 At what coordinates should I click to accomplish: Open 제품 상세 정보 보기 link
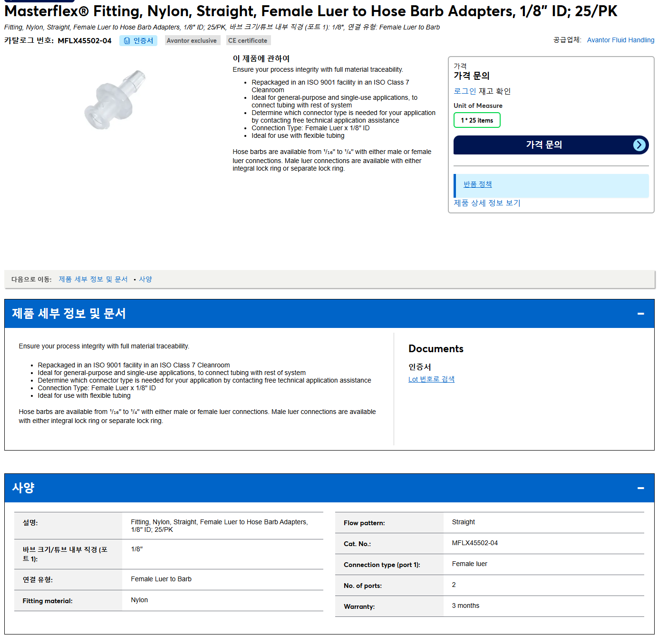point(487,203)
